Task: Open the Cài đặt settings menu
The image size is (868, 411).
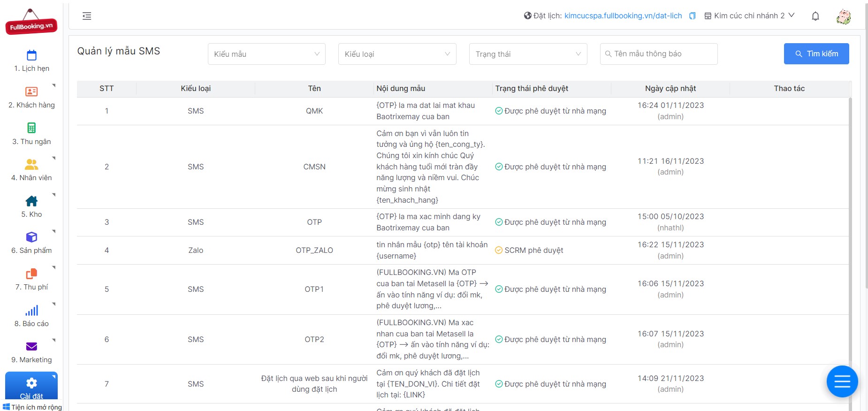Action: [31, 387]
